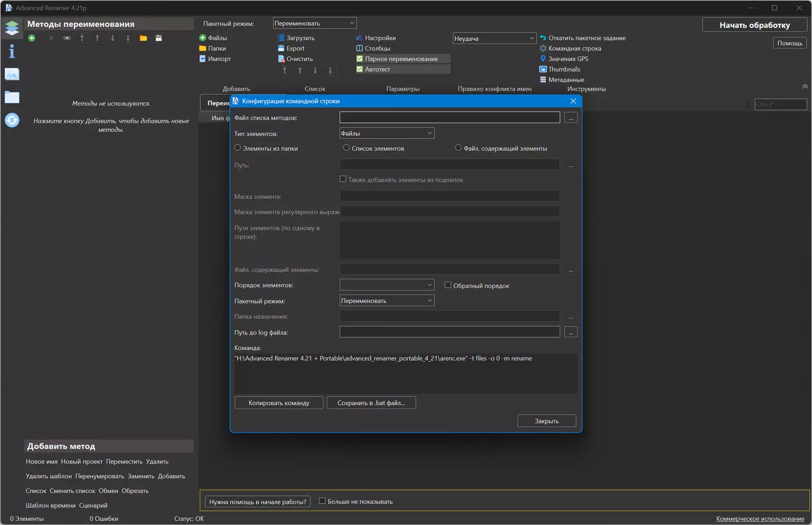Open the info sidebar icon
This screenshot has height=525, width=812.
click(x=12, y=51)
